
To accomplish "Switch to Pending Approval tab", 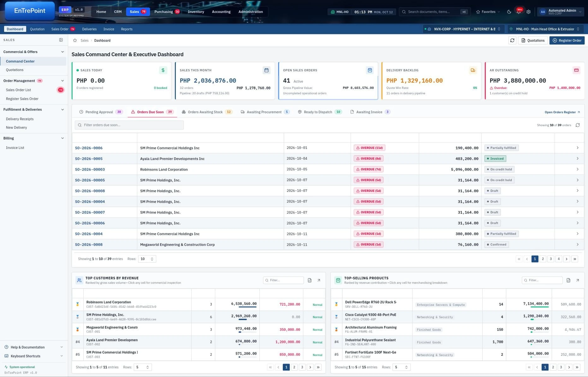I will pos(101,112).
